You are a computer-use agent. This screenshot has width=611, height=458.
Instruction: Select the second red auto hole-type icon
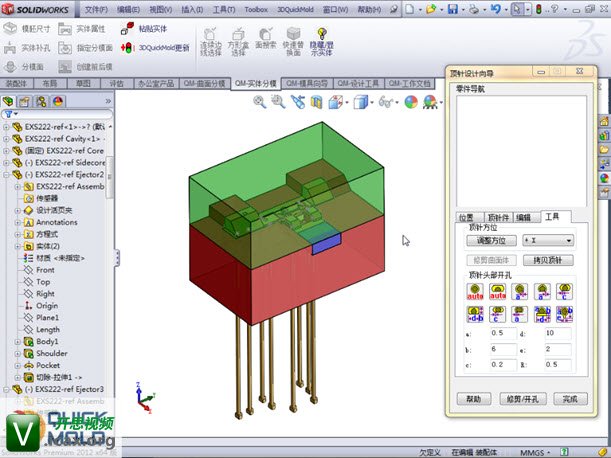[x=497, y=292]
